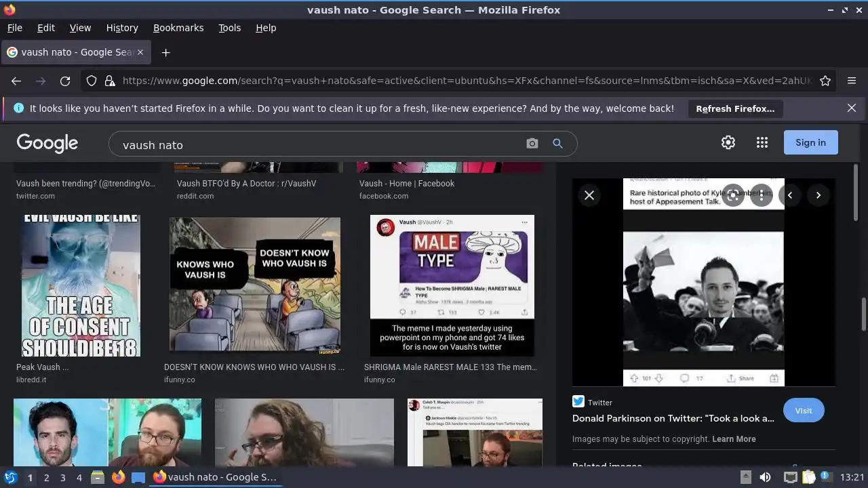Image resolution: width=868 pixels, height=488 pixels.
Task: Click the search by image camera icon
Action: (532, 144)
